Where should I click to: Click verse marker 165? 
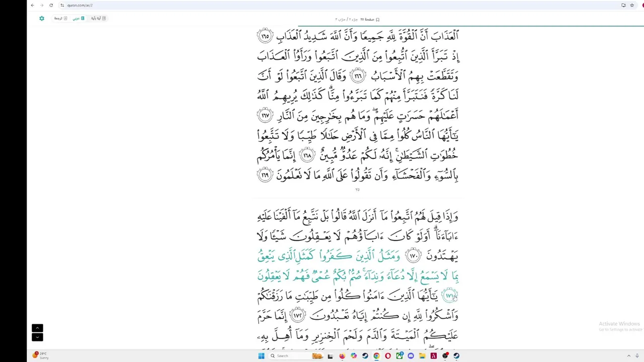tap(265, 36)
